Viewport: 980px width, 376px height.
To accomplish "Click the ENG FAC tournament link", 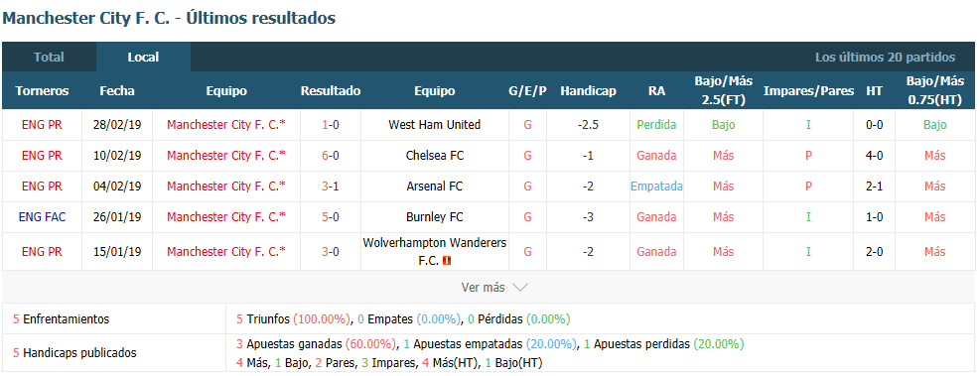I will [x=42, y=216].
